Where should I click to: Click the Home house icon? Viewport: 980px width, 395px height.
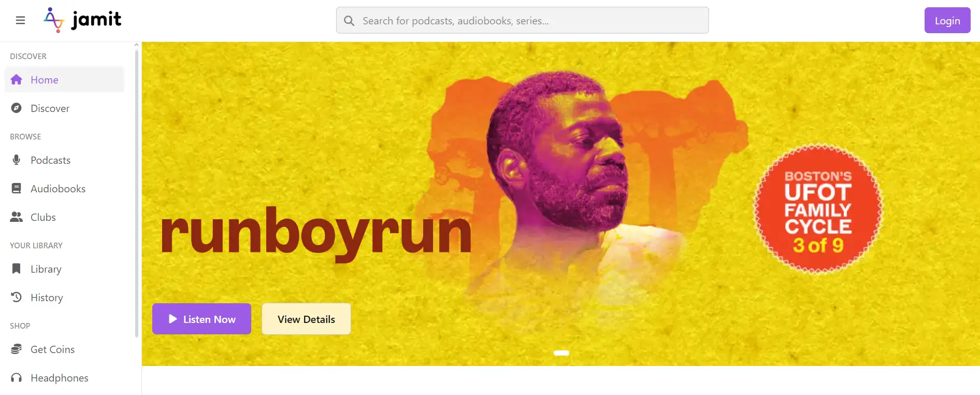click(x=17, y=80)
